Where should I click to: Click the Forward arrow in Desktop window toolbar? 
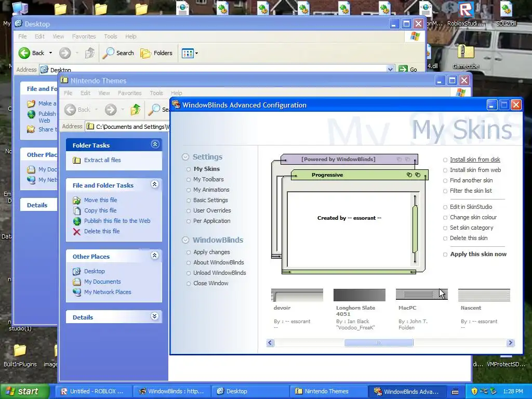point(65,53)
